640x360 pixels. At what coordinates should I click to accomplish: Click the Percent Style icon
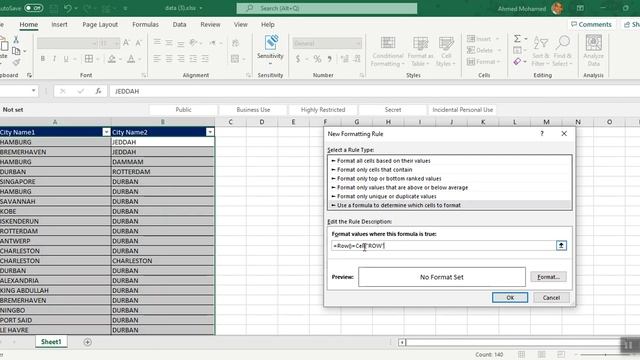coord(317,59)
